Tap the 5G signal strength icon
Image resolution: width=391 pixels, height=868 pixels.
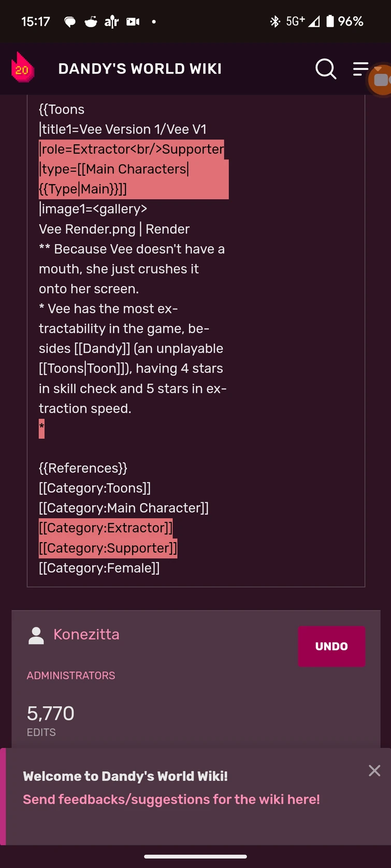[314, 22]
